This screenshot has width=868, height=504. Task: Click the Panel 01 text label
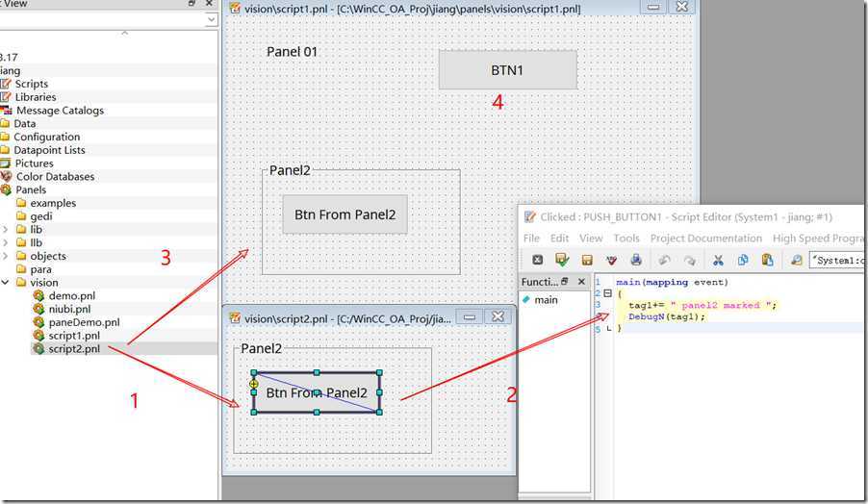292,51
